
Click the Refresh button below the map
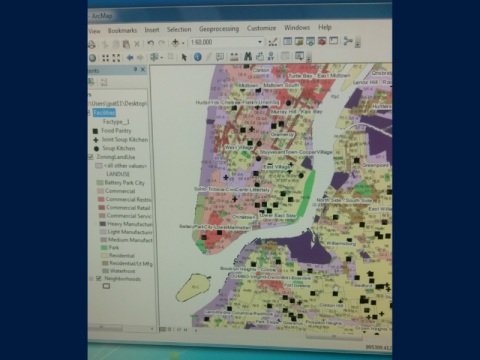[179, 330]
